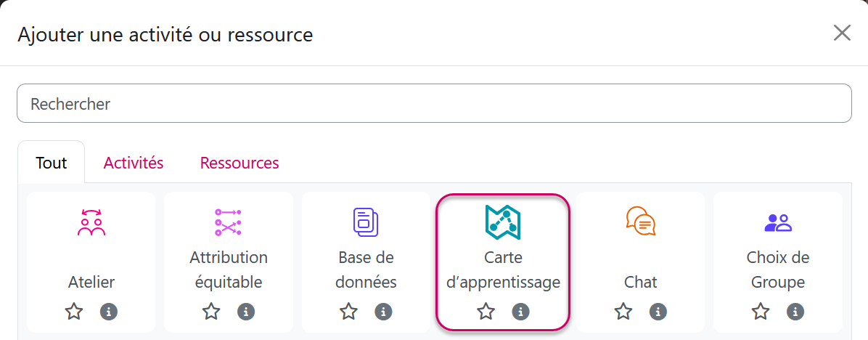Pick the Base de données icon
The width and height of the screenshot is (868, 340).
(x=366, y=222)
